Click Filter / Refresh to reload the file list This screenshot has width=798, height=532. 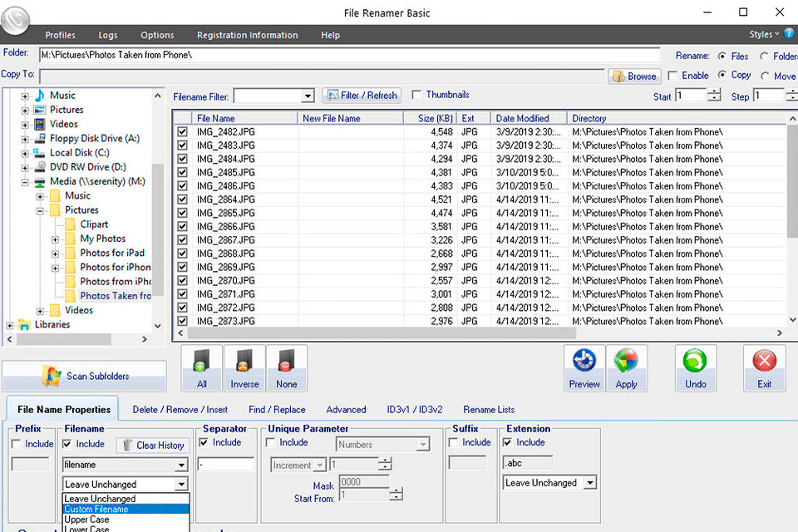[x=361, y=95]
